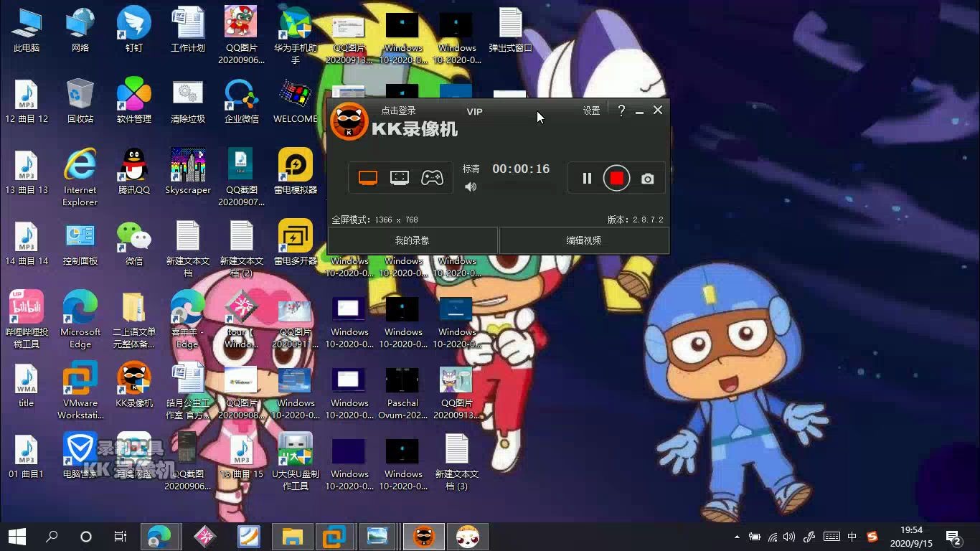Select the 二上语文单元整体备 folder
The width and height of the screenshot is (980, 551).
134,319
